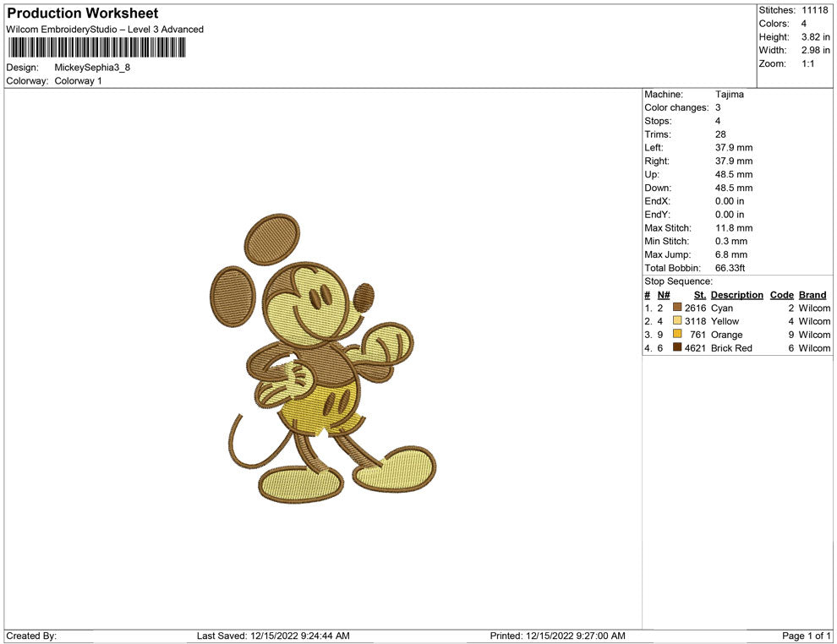The width and height of the screenshot is (837, 644).
Task: Click the Trims value "28"
Action: pos(720,134)
